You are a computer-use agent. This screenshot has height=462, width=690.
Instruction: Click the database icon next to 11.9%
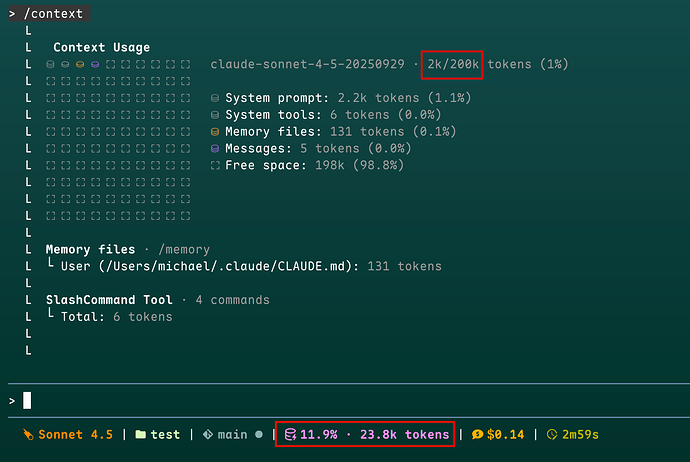coord(290,435)
